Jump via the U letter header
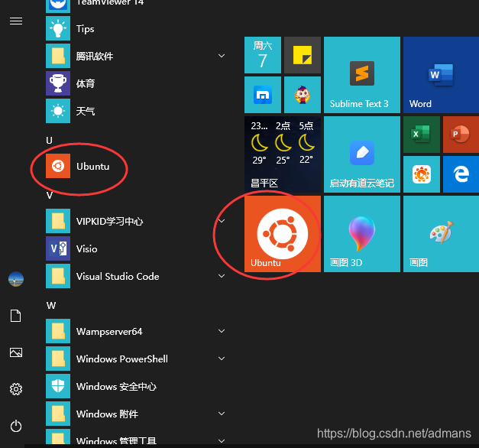This screenshot has height=448, width=479. pos(49,141)
